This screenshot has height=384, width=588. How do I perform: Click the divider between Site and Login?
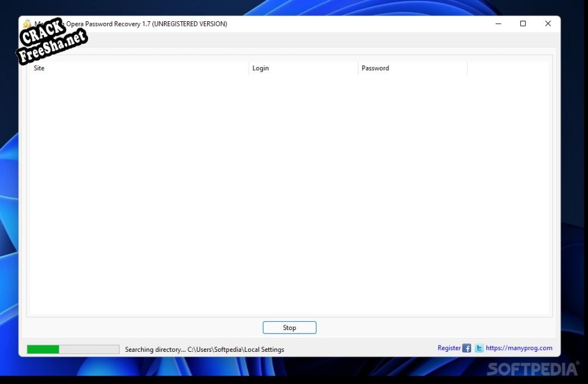[x=249, y=68]
